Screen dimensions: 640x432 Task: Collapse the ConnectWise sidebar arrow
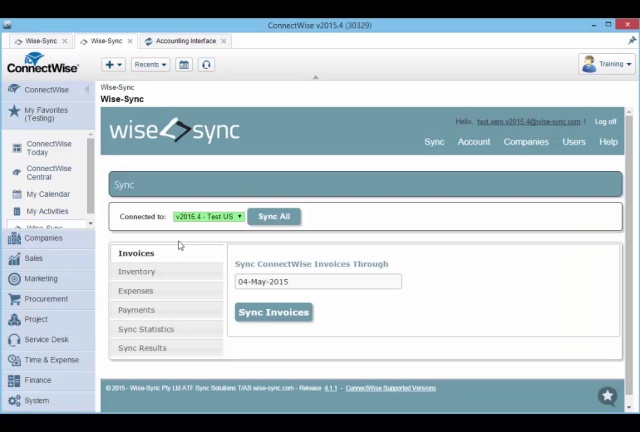click(x=87, y=89)
